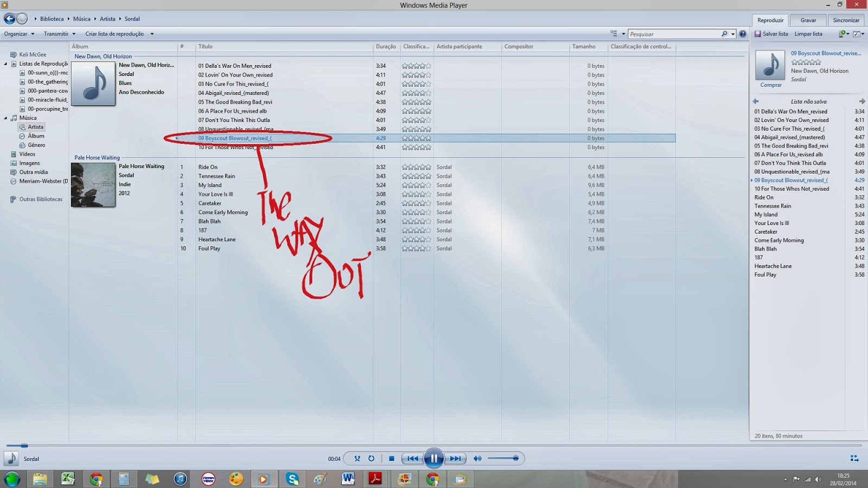Switch to the Sincronizar tab
Screen dimensions: 868x488
[x=846, y=21]
